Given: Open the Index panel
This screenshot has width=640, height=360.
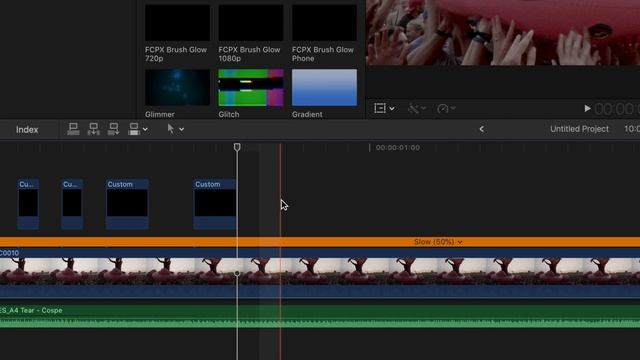Looking at the screenshot, I should [x=27, y=129].
